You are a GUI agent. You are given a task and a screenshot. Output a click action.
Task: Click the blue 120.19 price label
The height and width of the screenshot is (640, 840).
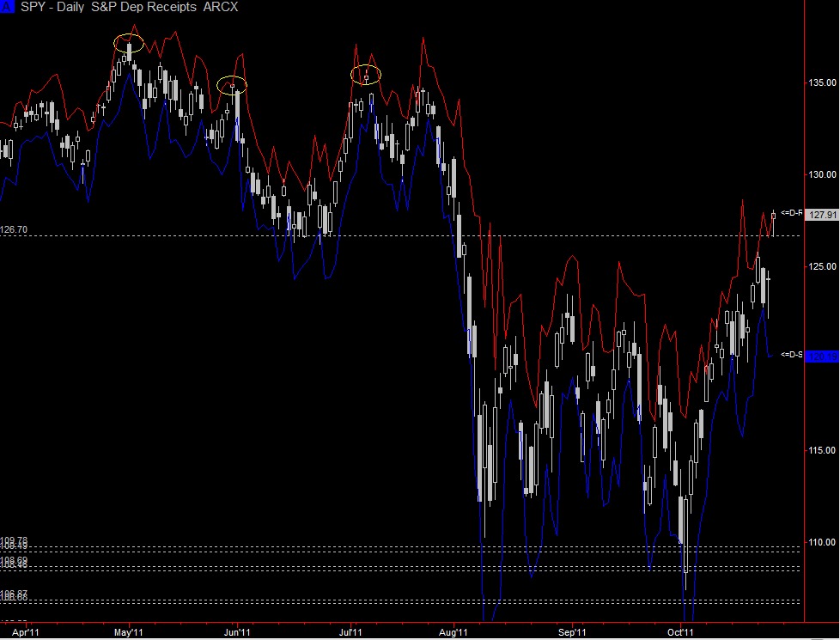tap(822, 357)
